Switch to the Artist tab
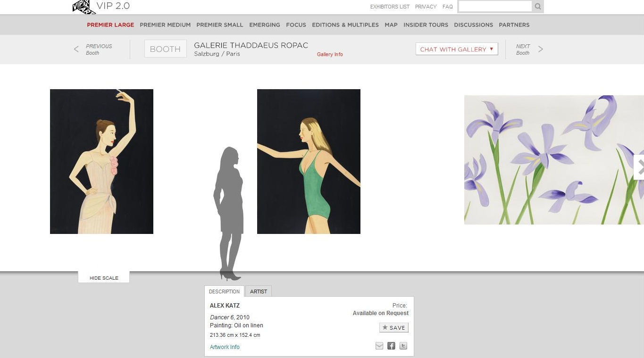The height and width of the screenshot is (358, 644). point(259,291)
